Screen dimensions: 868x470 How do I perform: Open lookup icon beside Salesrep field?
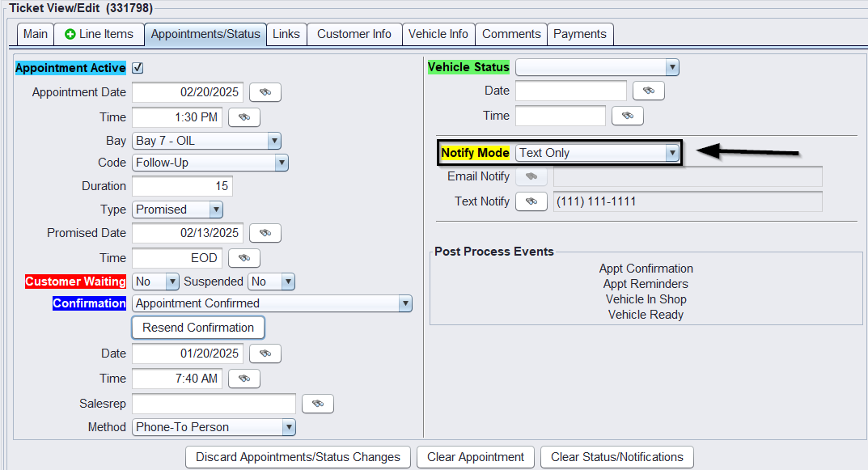tap(317, 404)
